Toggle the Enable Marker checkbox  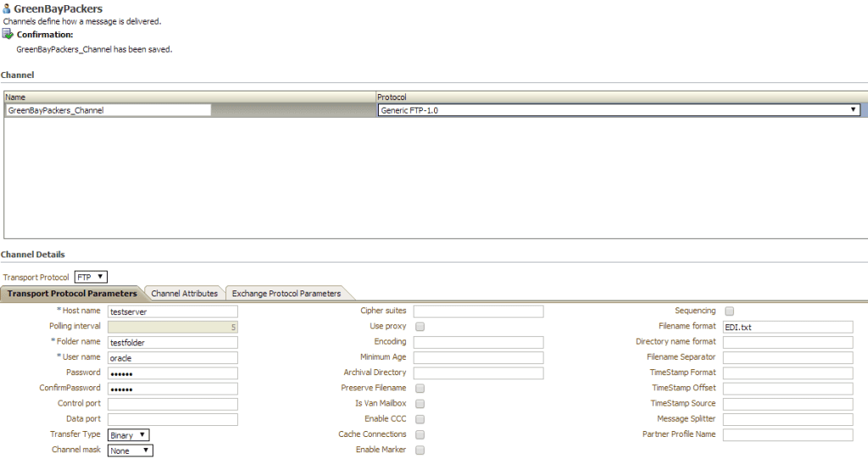(x=420, y=451)
